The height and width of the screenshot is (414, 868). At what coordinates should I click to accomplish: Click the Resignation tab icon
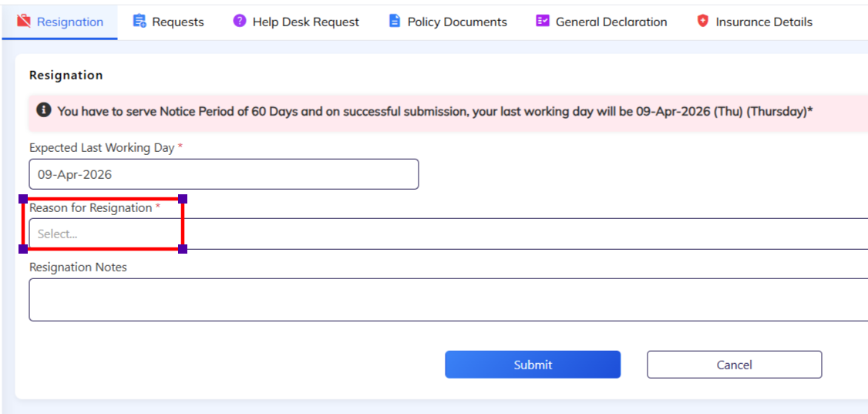pos(24,22)
